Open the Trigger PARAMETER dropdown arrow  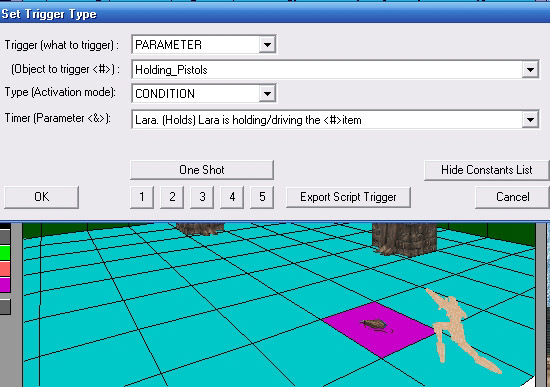[267, 45]
